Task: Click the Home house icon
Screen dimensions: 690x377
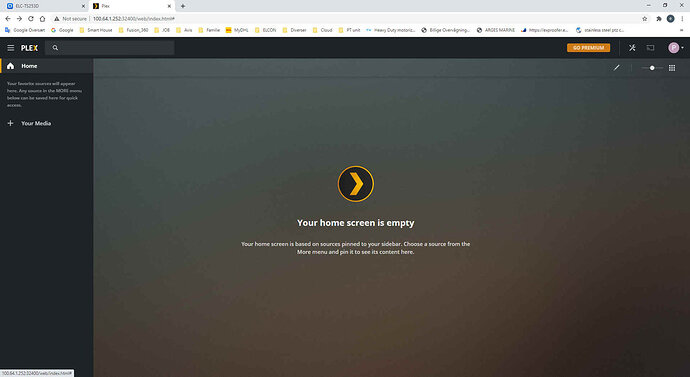Action: [11, 66]
